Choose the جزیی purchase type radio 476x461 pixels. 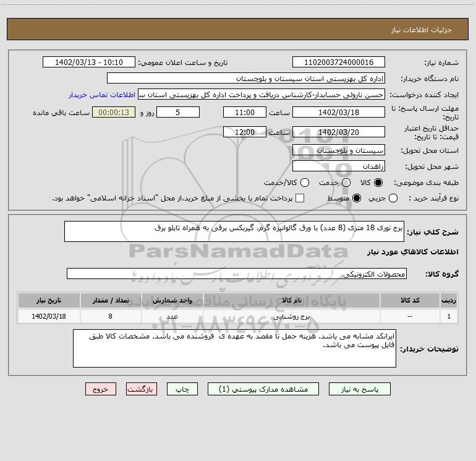(x=393, y=198)
